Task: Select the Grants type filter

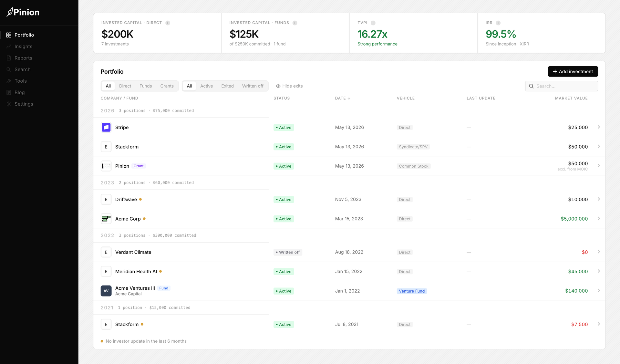Action: click(167, 86)
